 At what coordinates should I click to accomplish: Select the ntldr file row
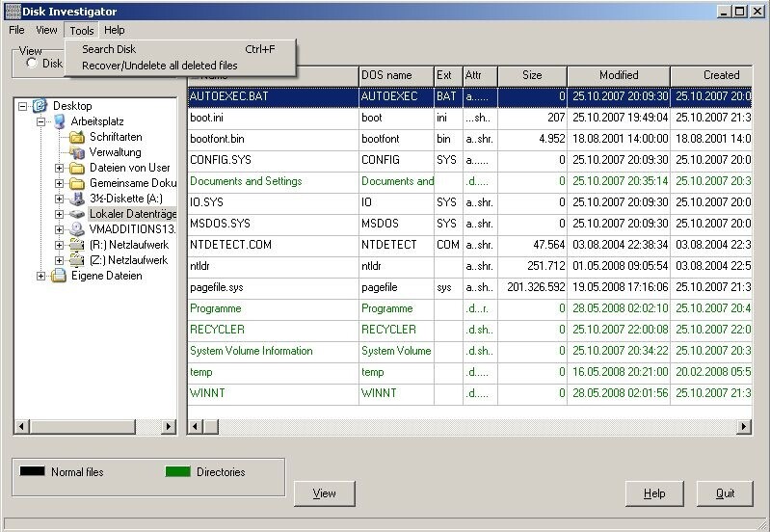[469, 266]
